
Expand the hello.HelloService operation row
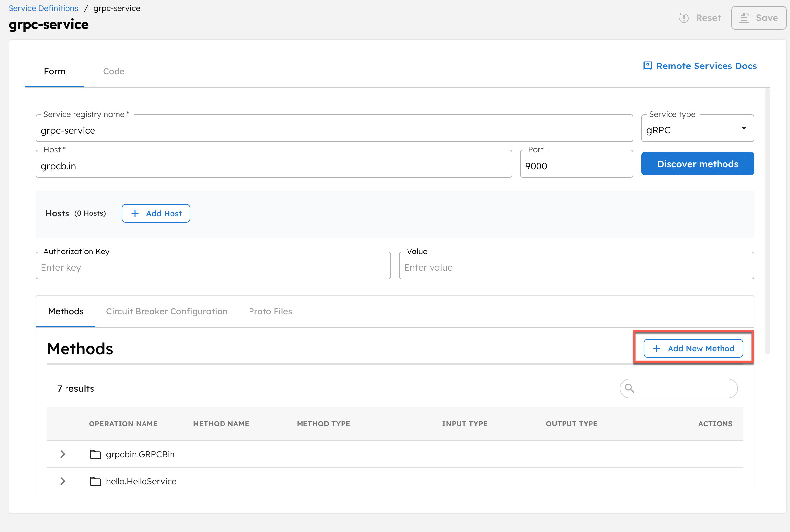pos(62,481)
